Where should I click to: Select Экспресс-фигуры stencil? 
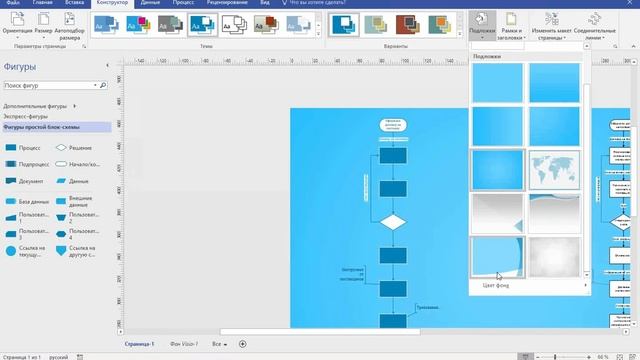(x=25, y=116)
